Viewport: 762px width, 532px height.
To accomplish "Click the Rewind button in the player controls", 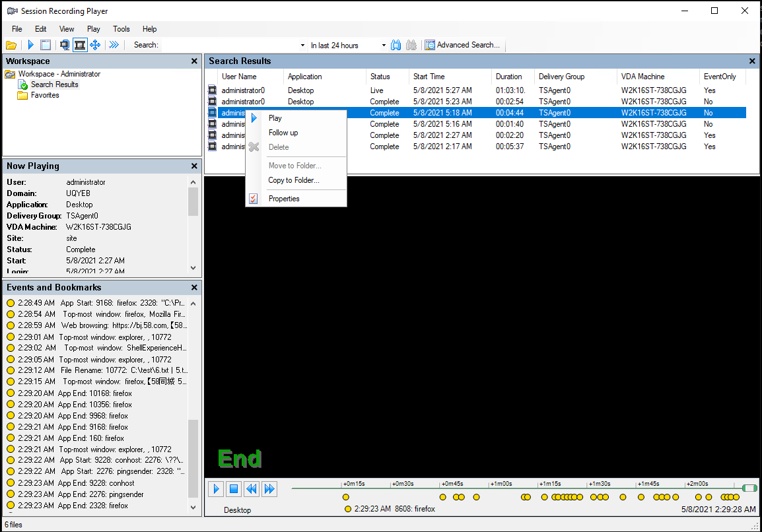I will [251, 489].
